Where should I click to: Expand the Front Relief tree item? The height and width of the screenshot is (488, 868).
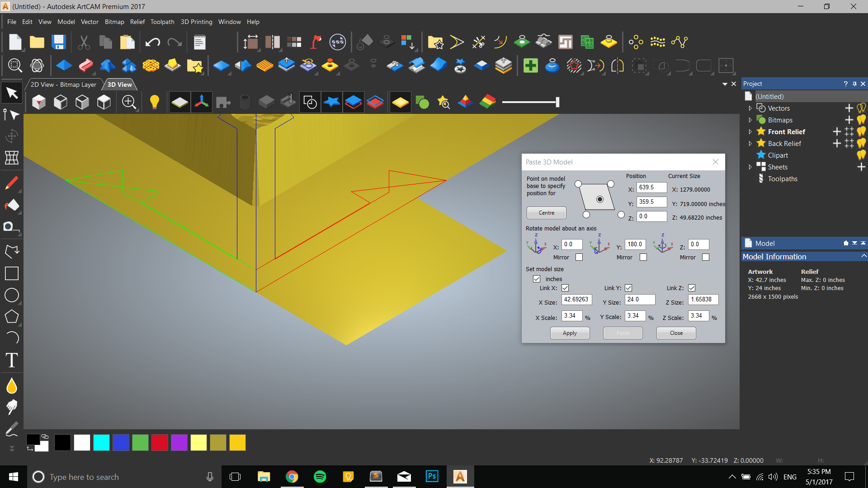(751, 131)
